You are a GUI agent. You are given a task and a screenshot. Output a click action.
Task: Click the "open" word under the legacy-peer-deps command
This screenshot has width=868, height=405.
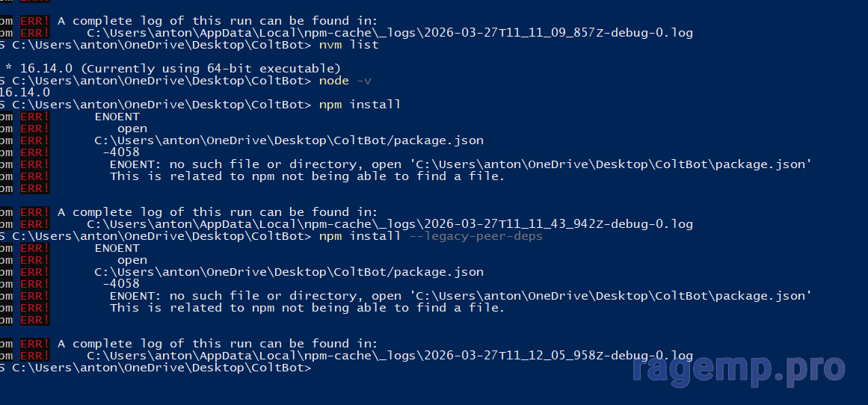(x=132, y=260)
